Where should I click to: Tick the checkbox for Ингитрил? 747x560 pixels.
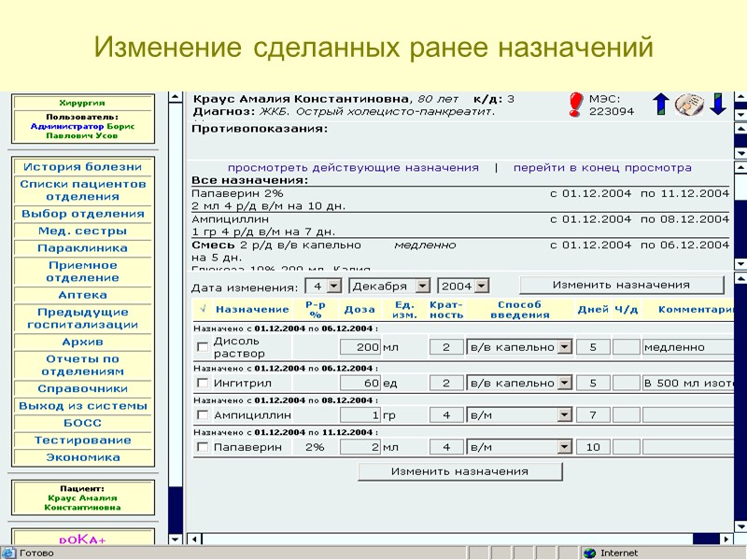click(203, 383)
